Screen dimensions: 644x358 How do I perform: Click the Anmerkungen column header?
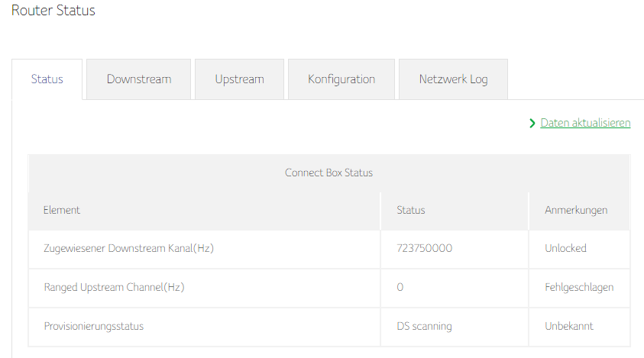tap(576, 210)
